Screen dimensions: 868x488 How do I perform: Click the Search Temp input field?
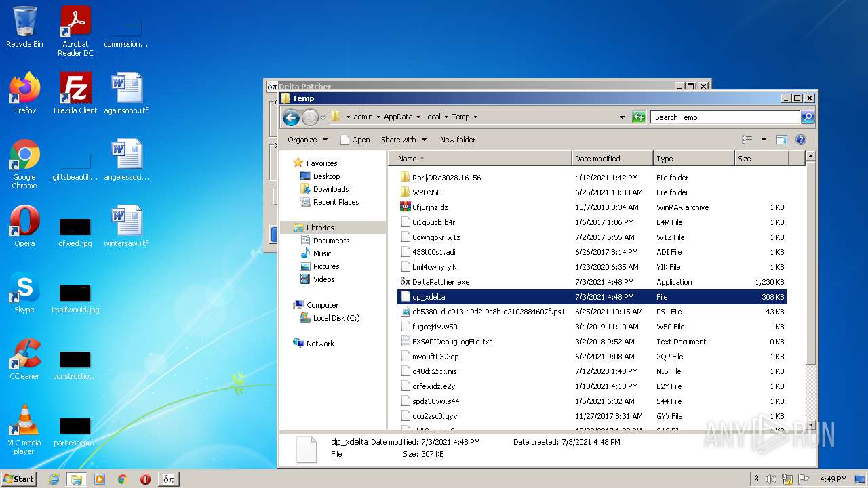click(x=725, y=117)
